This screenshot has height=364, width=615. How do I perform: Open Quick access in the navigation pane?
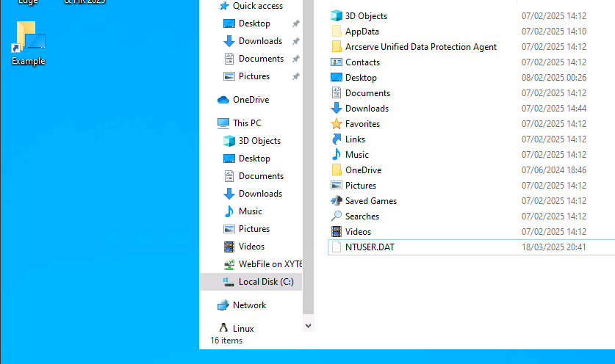click(257, 6)
